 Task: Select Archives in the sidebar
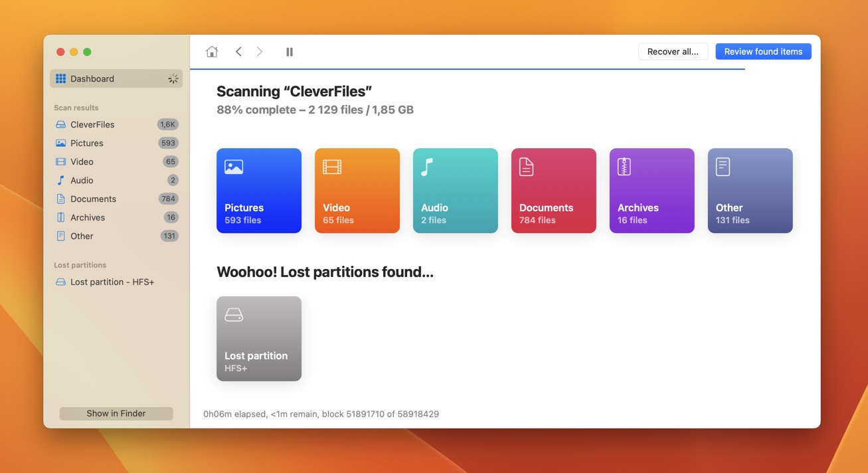tap(116, 217)
